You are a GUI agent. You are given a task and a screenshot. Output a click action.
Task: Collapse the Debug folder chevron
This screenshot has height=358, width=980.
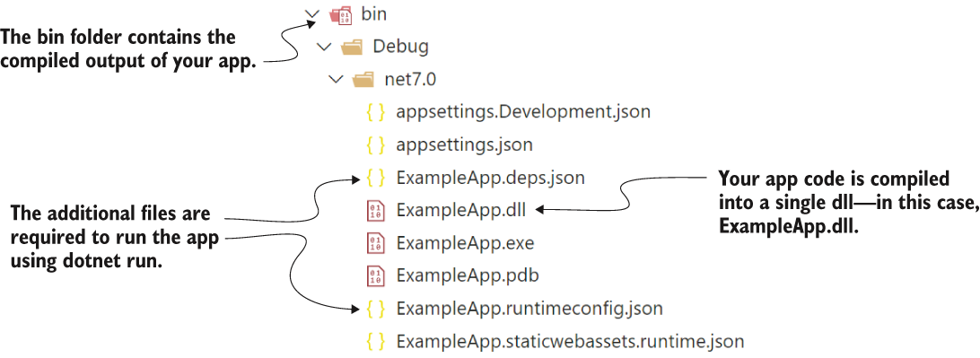(323, 47)
